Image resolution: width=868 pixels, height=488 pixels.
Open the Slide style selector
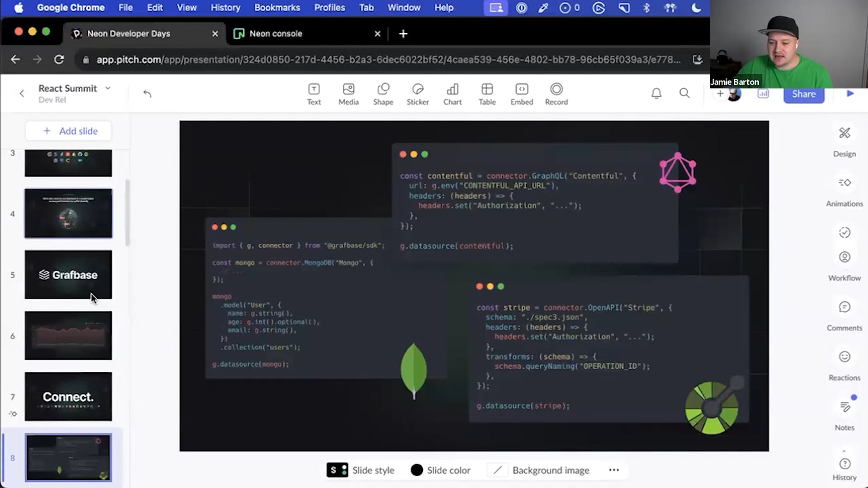[361, 470]
